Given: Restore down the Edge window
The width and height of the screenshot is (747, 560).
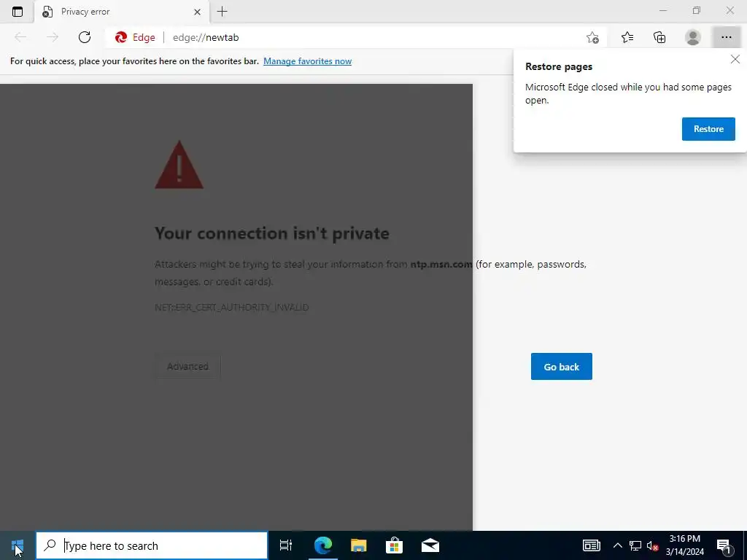Looking at the screenshot, I should 697,10.
